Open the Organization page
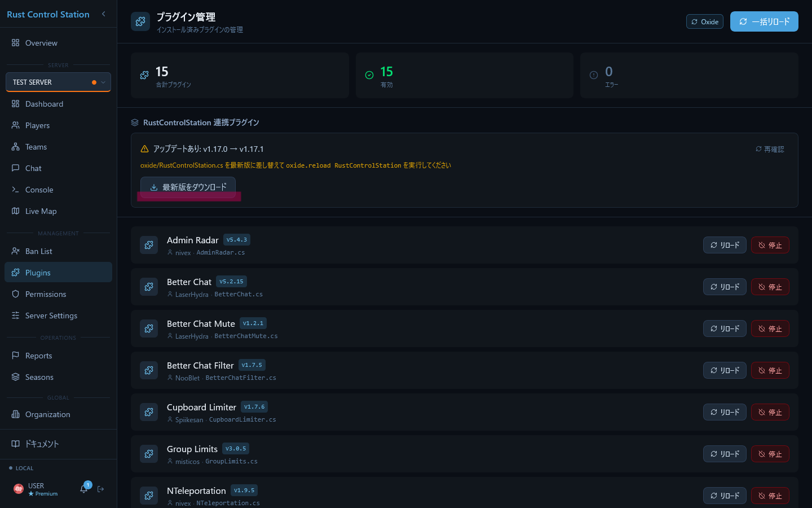The height and width of the screenshot is (508, 812). pos(58,414)
